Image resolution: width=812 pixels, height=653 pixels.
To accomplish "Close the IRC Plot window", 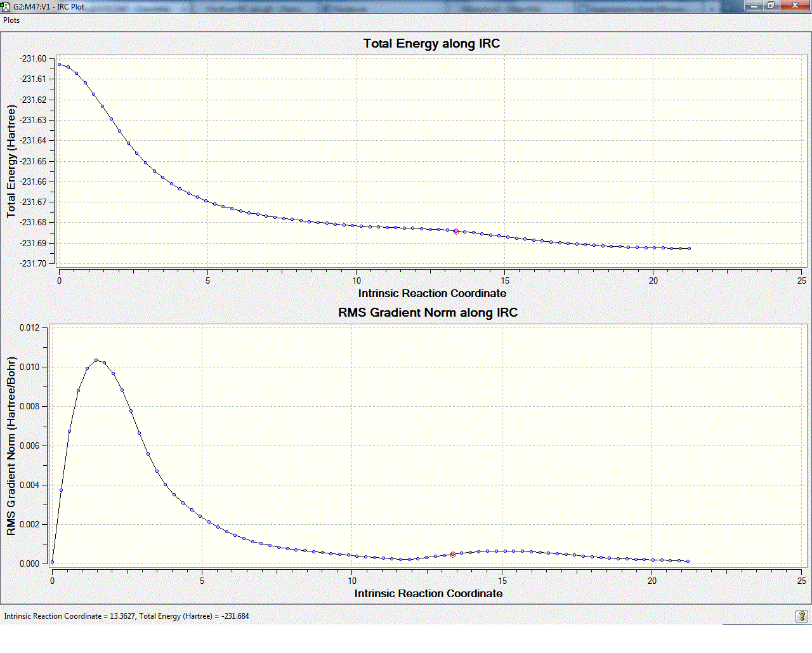I will coord(795,6).
